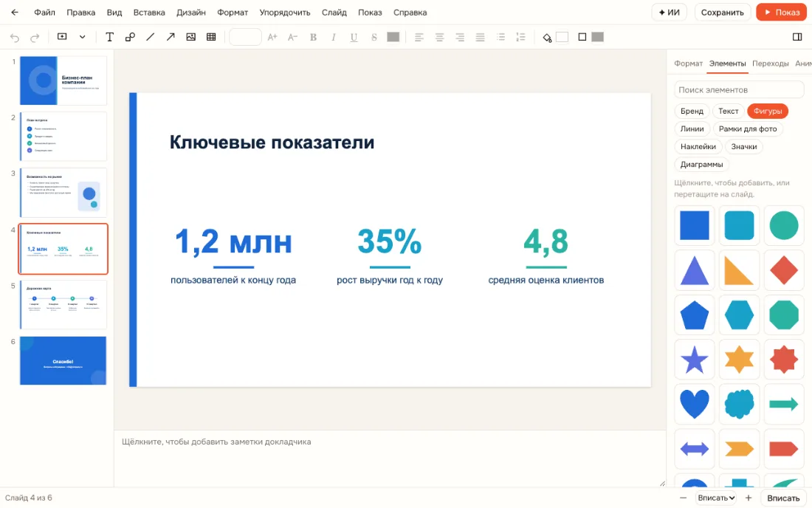Select the Наклейки filter chip
This screenshot has width=812, height=508.
(698, 146)
